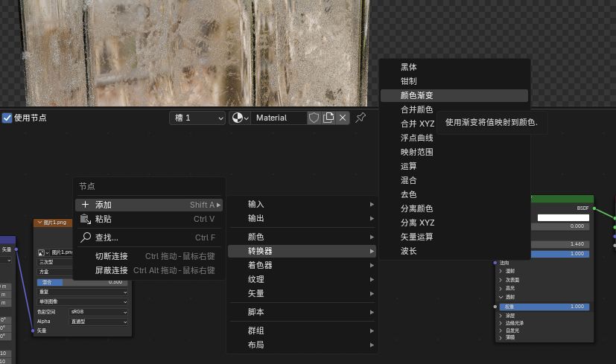The image size is (616, 364).
Task: Adjust the 1.460 IOR value field
Action: (560, 244)
